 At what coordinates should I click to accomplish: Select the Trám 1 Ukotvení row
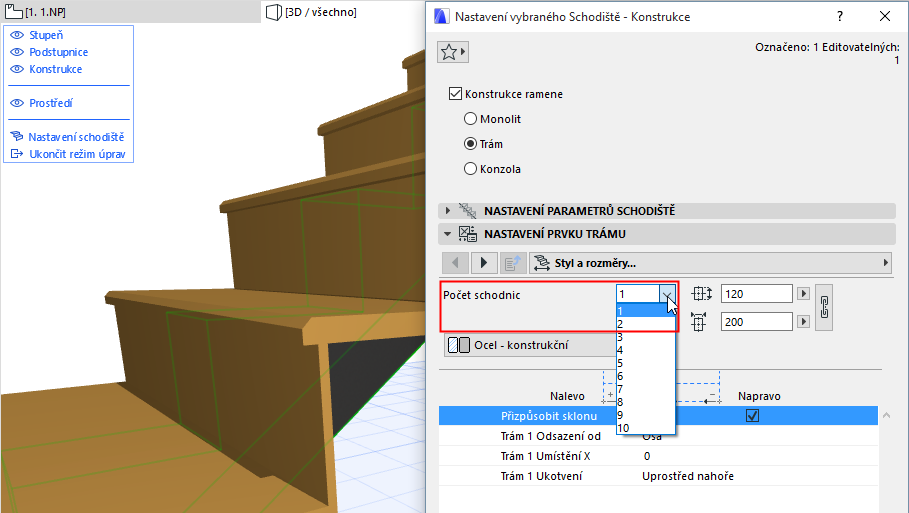coord(658,476)
